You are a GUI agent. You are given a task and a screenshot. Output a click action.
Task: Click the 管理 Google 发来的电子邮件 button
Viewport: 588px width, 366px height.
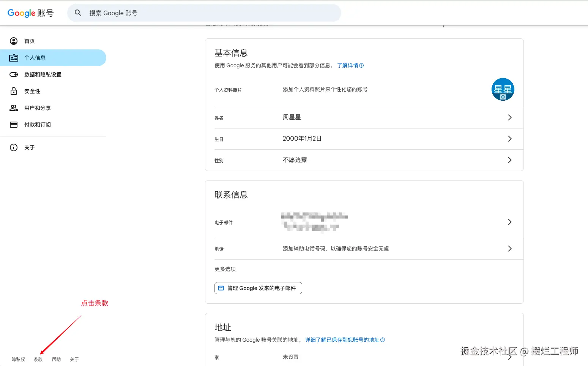pyautogui.click(x=258, y=288)
